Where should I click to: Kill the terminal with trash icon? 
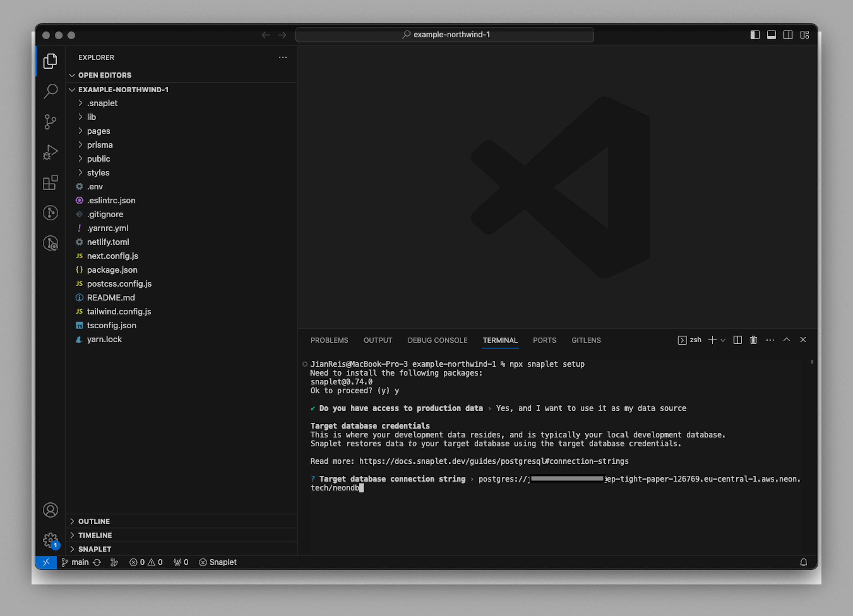(753, 340)
